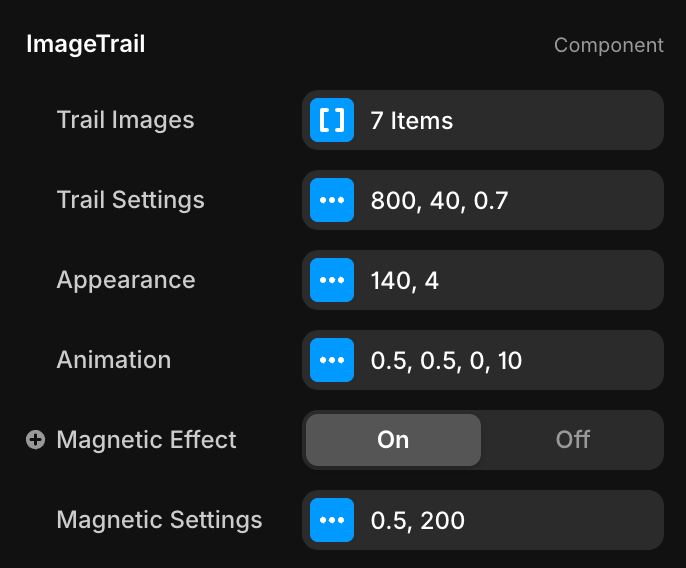This screenshot has height=568, width=686.
Task: Click the Appearance property label
Action: pyautogui.click(x=125, y=280)
